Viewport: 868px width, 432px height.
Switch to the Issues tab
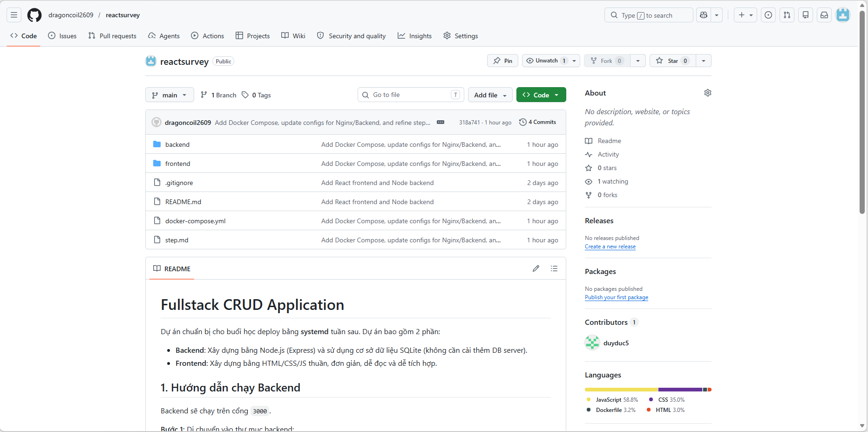tap(62, 36)
